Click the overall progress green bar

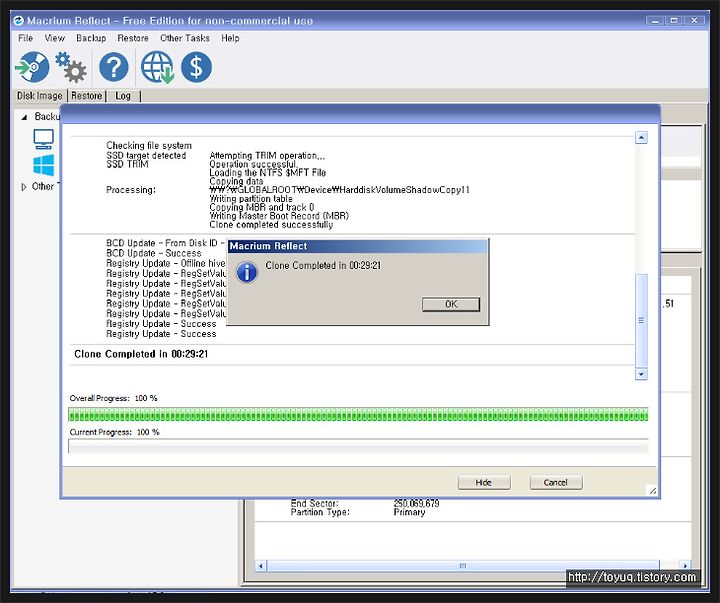(358, 415)
